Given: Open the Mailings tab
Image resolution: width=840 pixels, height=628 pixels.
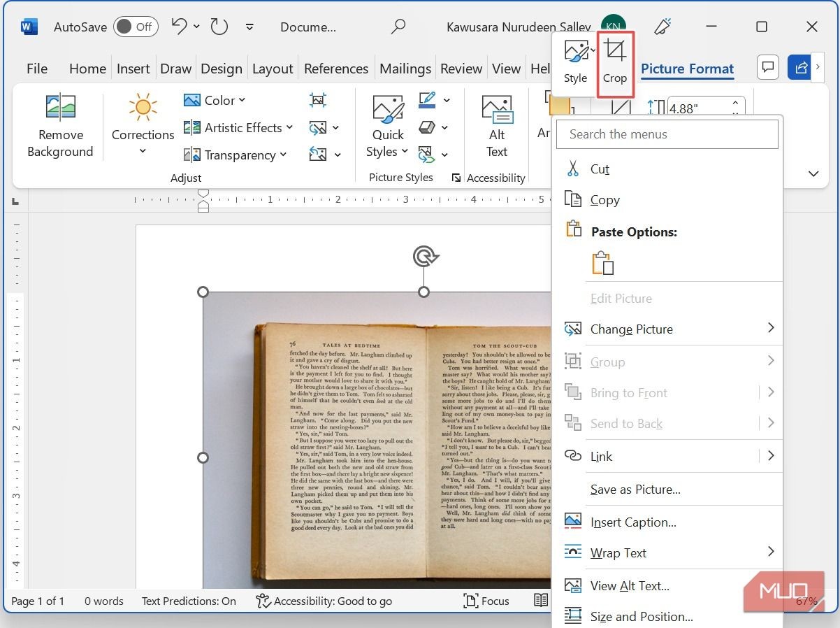Looking at the screenshot, I should pos(405,69).
